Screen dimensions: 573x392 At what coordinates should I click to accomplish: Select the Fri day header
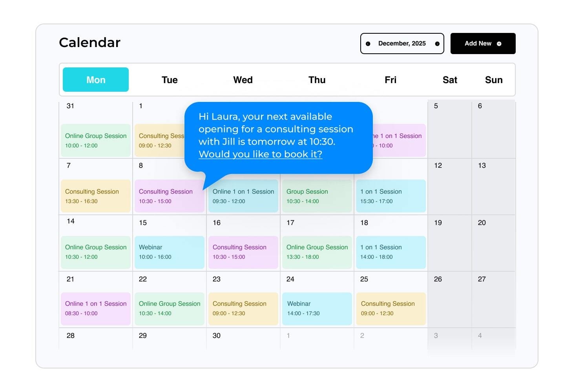coord(391,80)
